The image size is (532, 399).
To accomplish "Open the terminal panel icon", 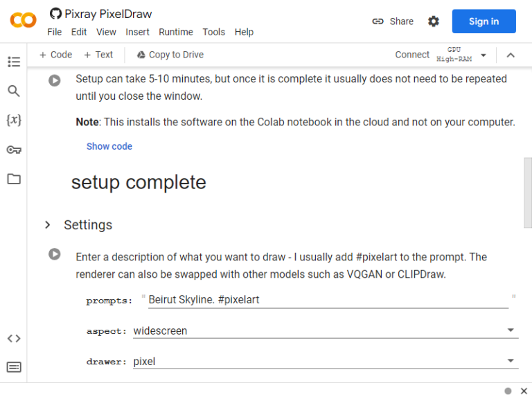I will tap(14, 367).
